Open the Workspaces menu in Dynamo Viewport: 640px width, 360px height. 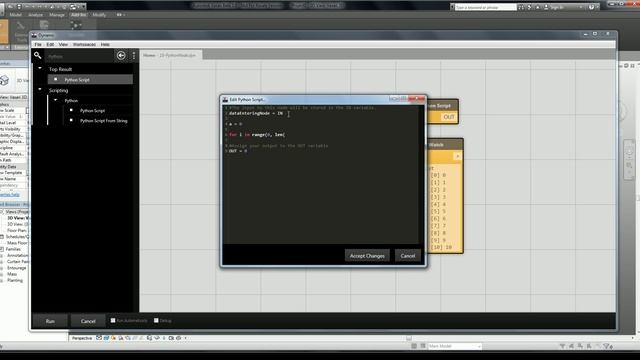click(84, 44)
